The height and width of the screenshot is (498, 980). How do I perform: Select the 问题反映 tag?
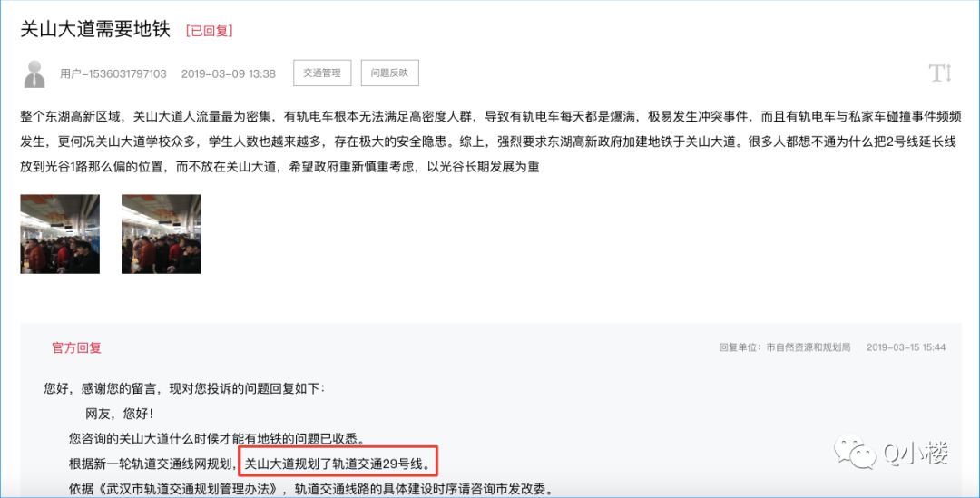pyautogui.click(x=389, y=73)
